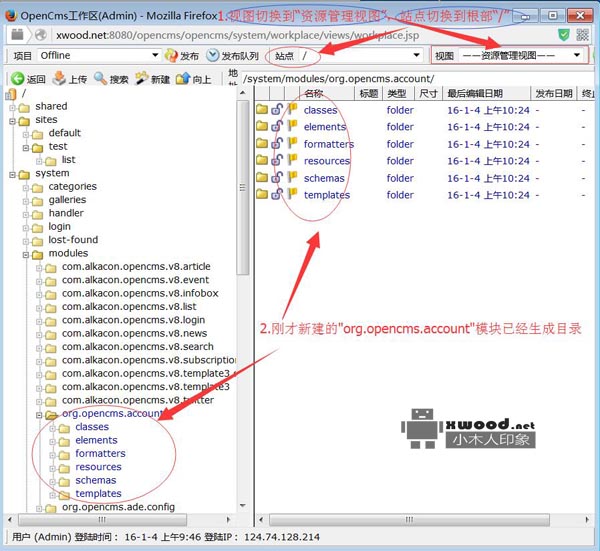Open the Search (搜索) magnifier tool

(x=101, y=78)
